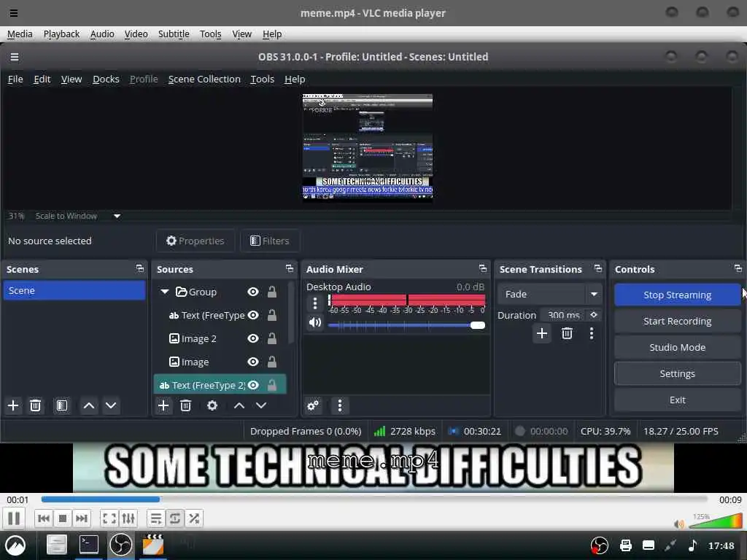Viewport: 747px width, 560px height.
Task: Adjust the VLC volume slider
Action: coord(715,522)
